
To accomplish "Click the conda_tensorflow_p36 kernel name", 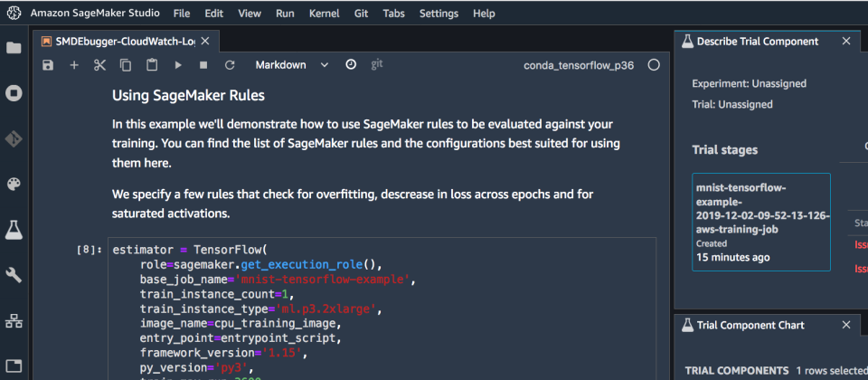I will tap(579, 65).
